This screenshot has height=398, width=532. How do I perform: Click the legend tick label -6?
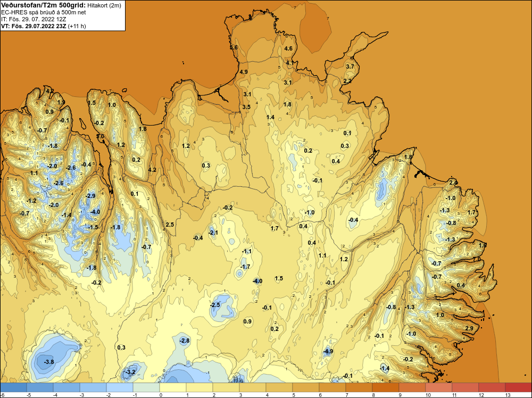[2, 395]
